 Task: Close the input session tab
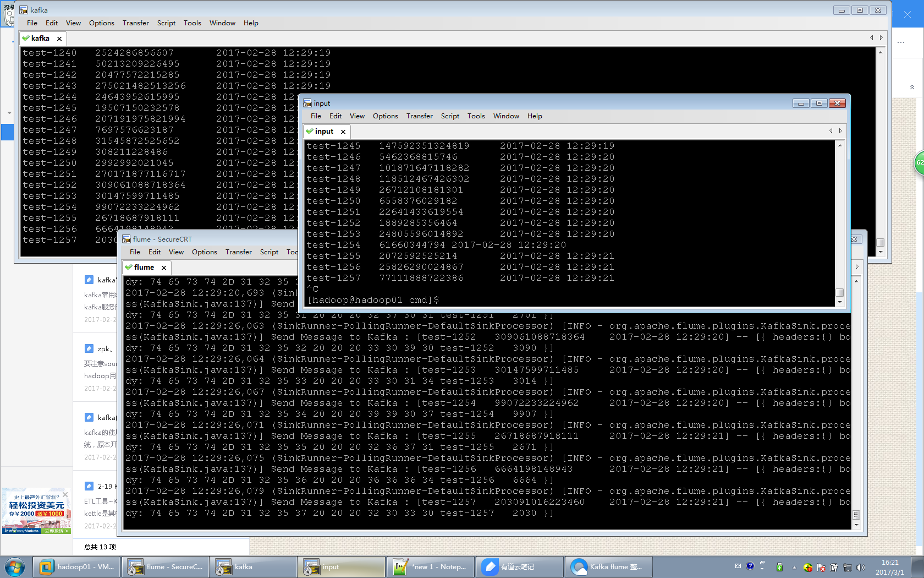(343, 132)
